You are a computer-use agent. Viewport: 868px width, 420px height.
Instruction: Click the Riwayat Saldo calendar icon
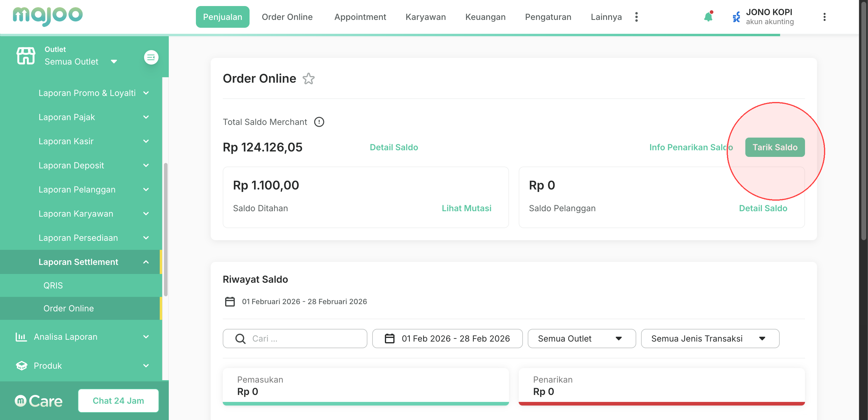(230, 301)
